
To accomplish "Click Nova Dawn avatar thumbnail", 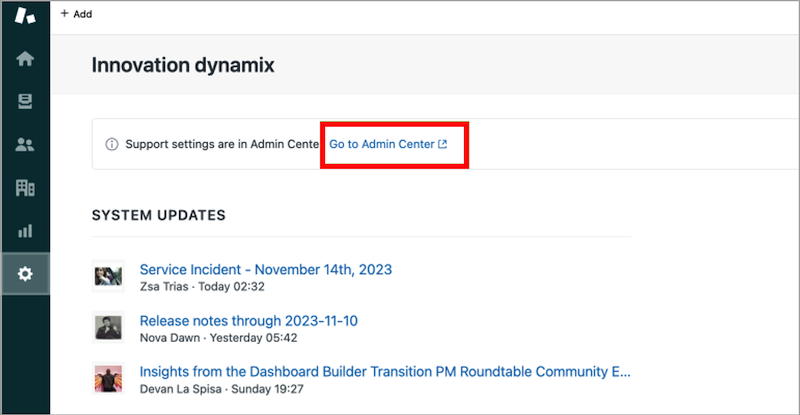I will [x=108, y=327].
